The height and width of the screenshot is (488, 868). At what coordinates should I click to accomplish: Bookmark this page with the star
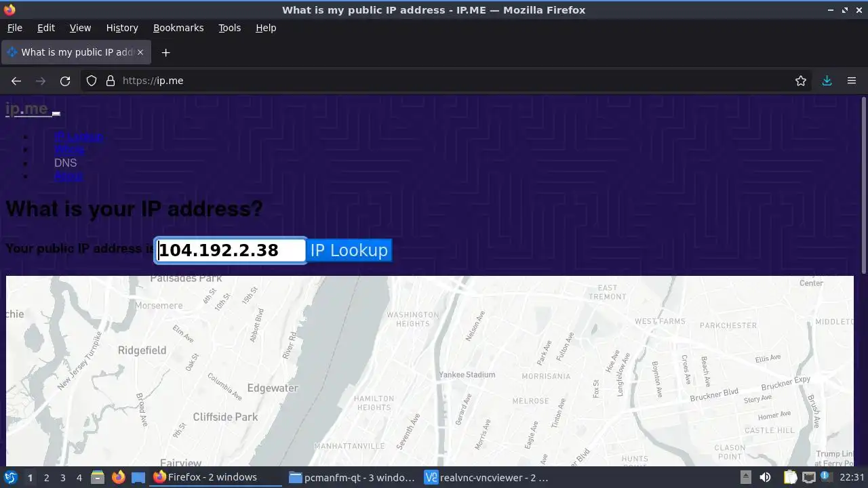(801, 81)
